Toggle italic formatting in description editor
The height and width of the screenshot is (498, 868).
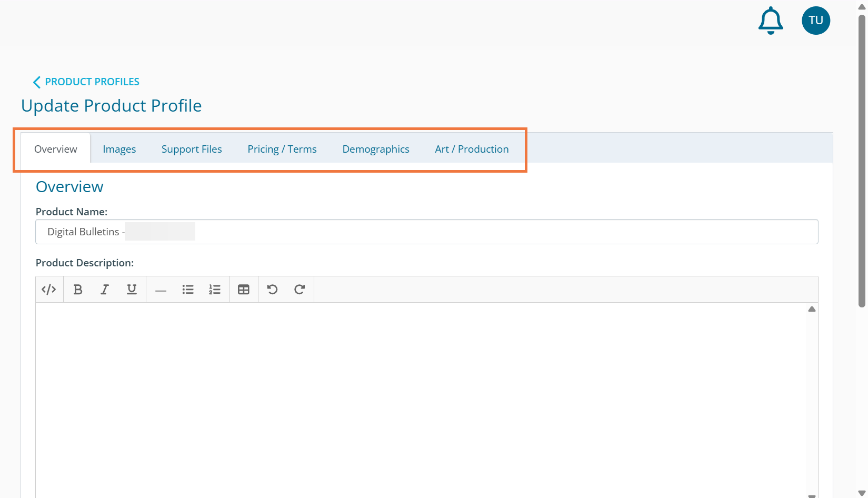click(105, 290)
